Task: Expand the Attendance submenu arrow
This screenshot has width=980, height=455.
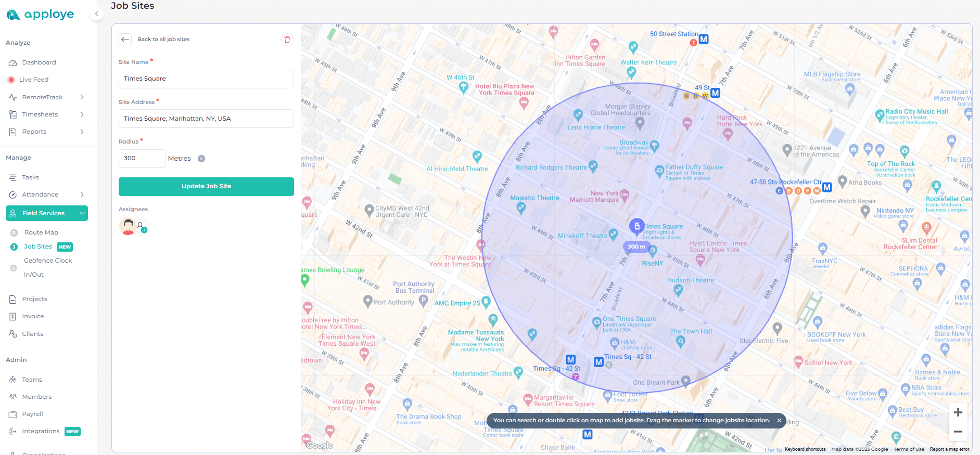Action: [82, 194]
